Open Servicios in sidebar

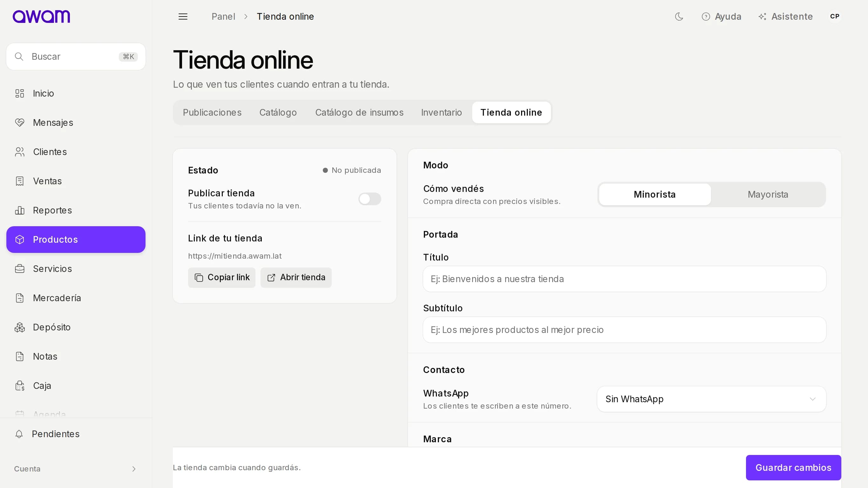(x=76, y=268)
